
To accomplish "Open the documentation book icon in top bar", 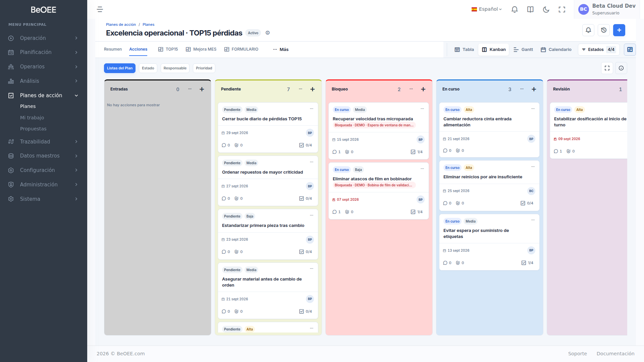I will [x=530, y=9].
